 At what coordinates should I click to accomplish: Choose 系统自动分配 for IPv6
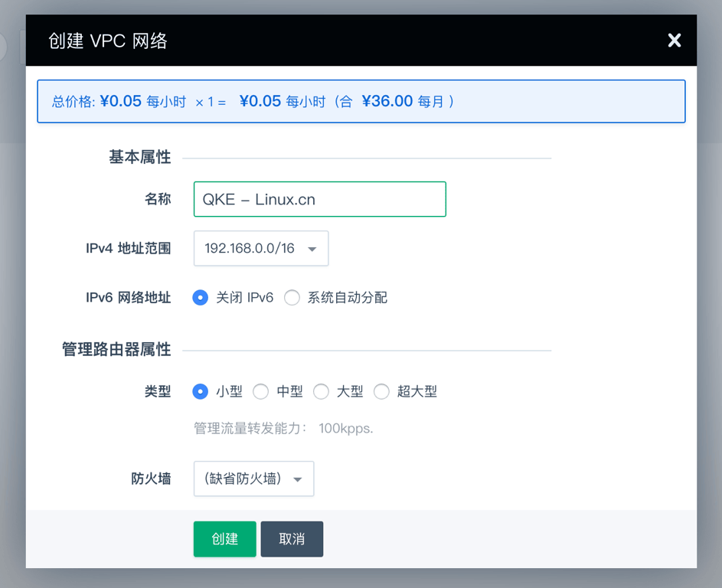292,298
